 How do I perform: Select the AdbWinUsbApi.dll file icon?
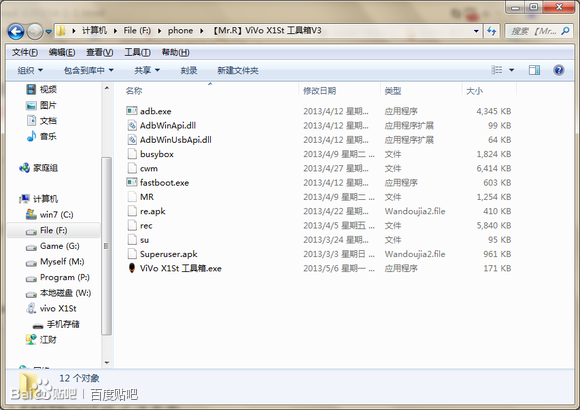point(132,140)
